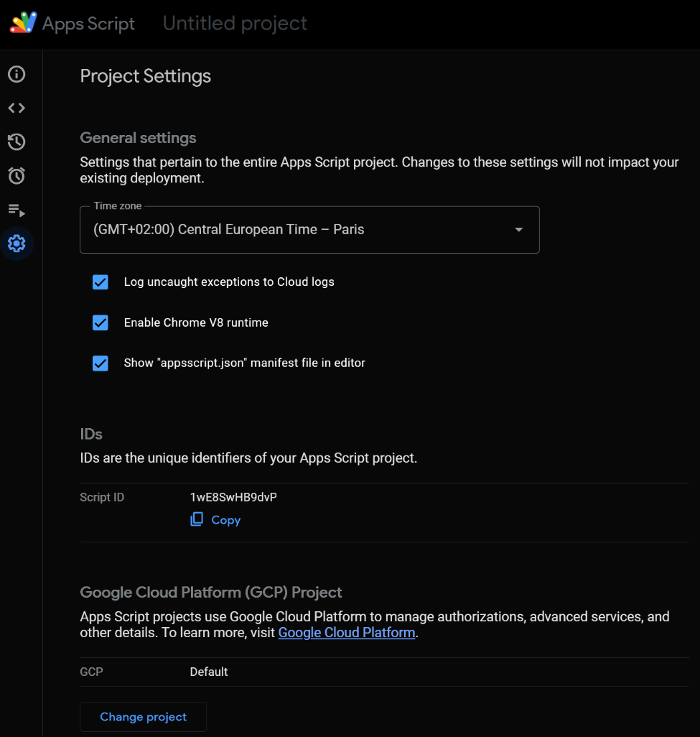Click the Apps Script text in the header

(88, 24)
